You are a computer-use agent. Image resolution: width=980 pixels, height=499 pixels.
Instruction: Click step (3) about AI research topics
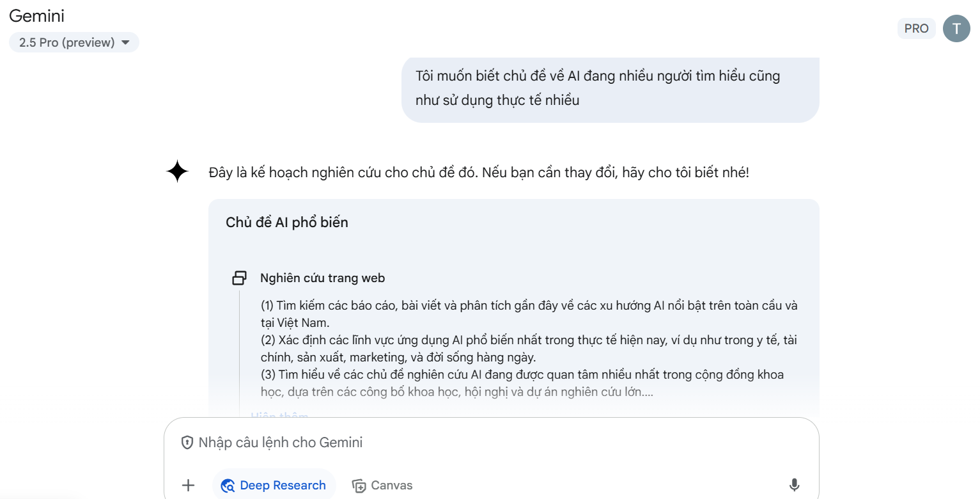click(x=522, y=383)
